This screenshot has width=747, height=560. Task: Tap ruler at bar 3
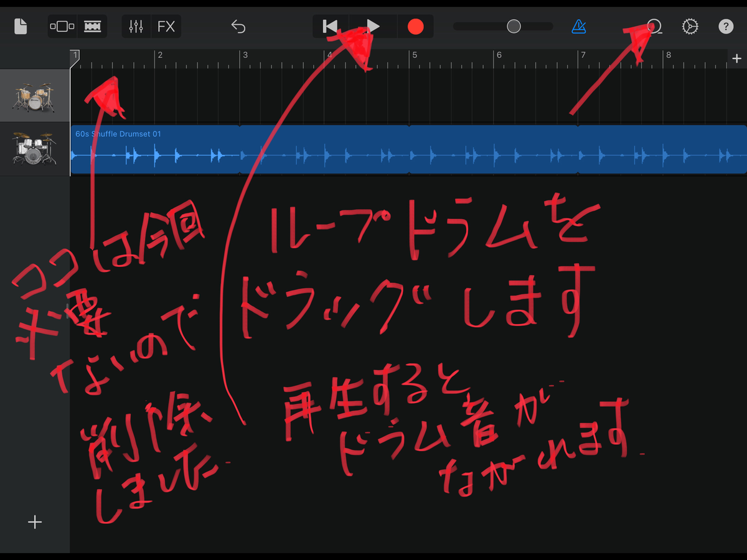tap(245, 55)
